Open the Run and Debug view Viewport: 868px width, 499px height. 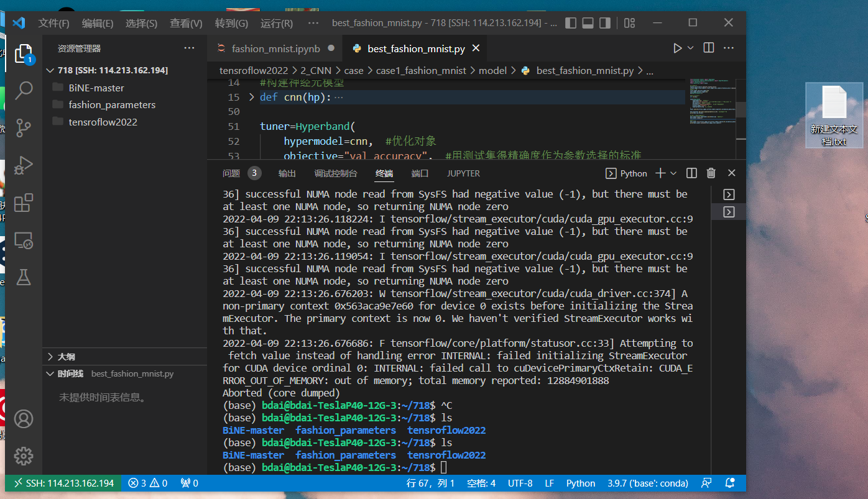point(24,165)
